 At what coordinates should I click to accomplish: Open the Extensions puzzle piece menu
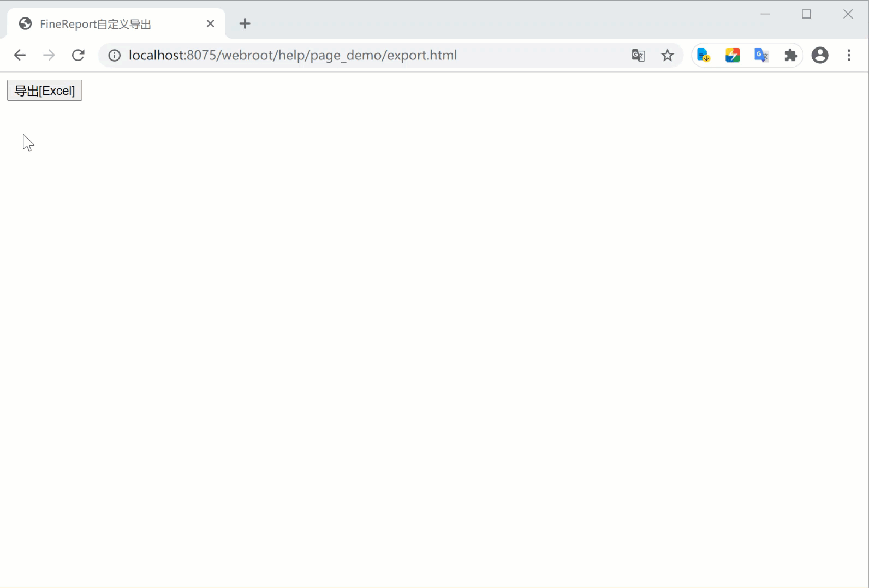tap(790, 55)
